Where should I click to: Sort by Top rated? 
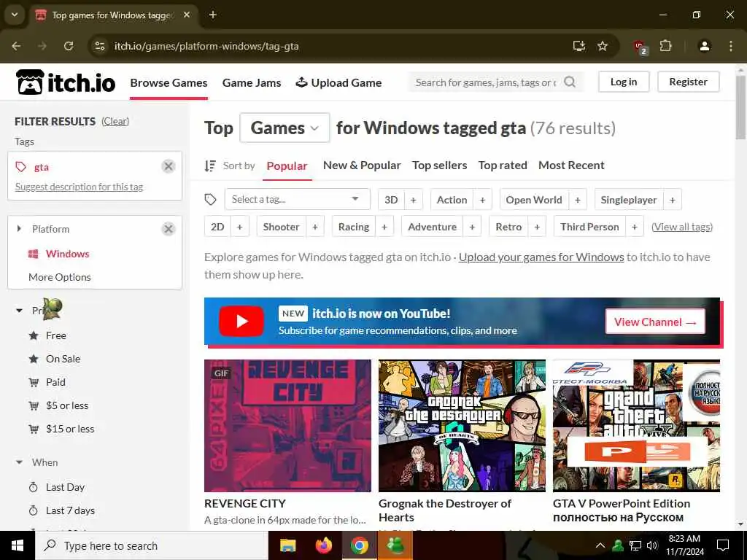pyautogui.click(x=503, y=166)
